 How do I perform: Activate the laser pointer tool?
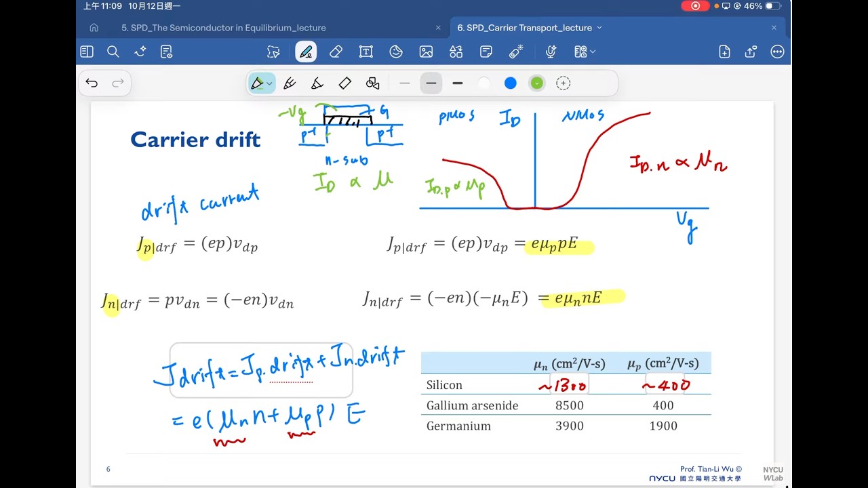coord(516,52)
